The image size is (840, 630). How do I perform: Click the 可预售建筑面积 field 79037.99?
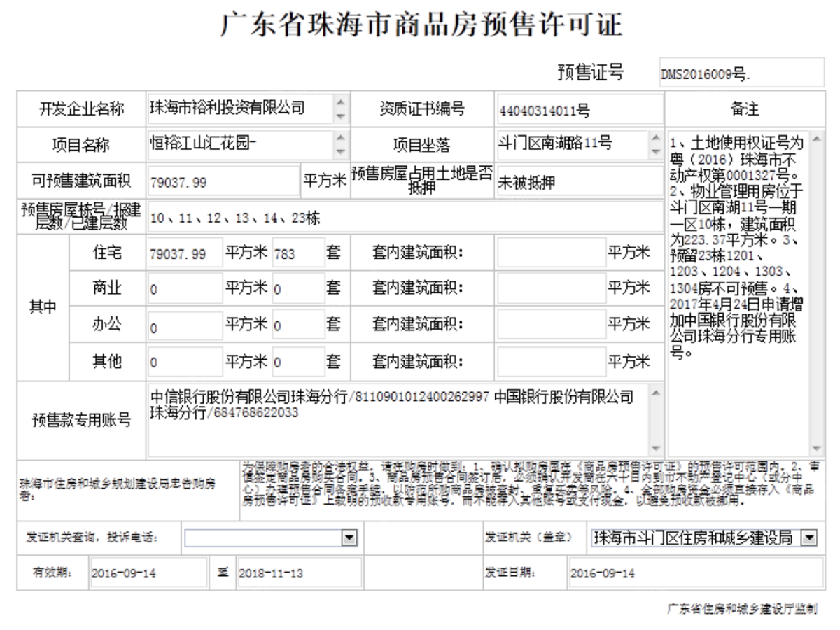223,182
